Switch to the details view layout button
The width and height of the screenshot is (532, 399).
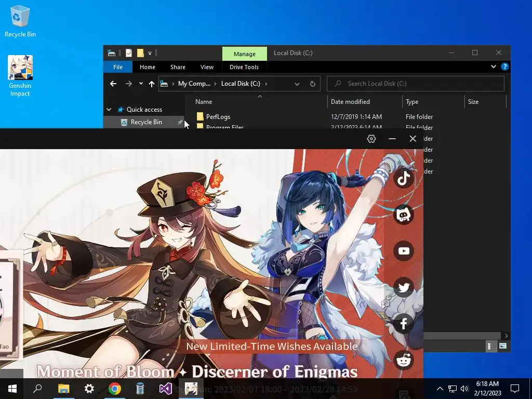491,346
